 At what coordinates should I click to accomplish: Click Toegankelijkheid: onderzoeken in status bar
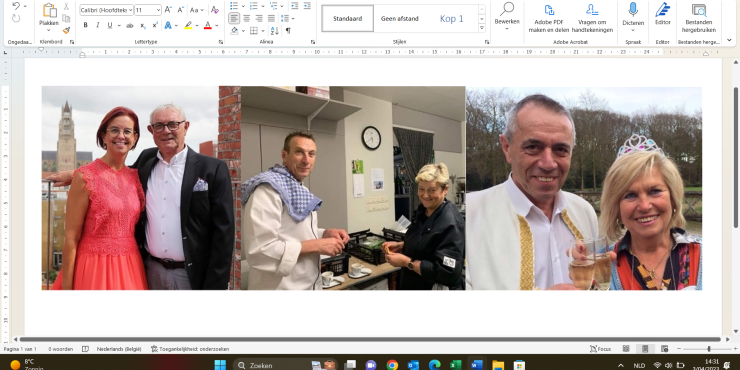point(190,349)
